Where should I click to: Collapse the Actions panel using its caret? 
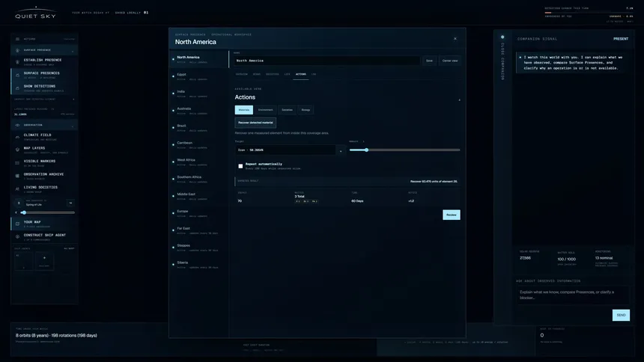[x=459, y=99]
